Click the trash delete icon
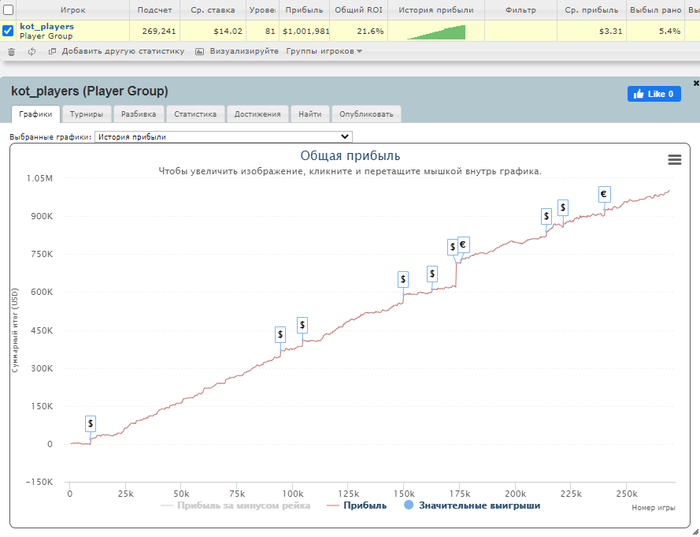700x537 pixels. pyautogui.click(x=12, y=52)
